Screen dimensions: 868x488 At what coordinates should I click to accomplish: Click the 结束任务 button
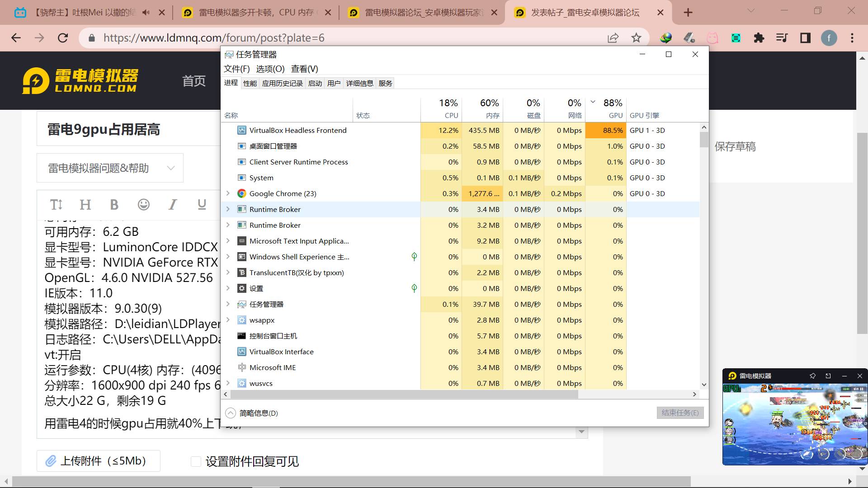tap(680, 413)
